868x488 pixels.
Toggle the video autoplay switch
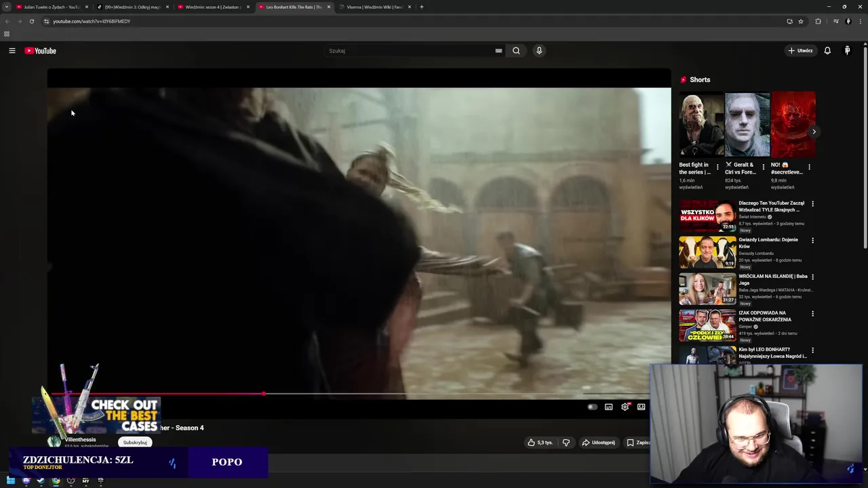point(592,407)
